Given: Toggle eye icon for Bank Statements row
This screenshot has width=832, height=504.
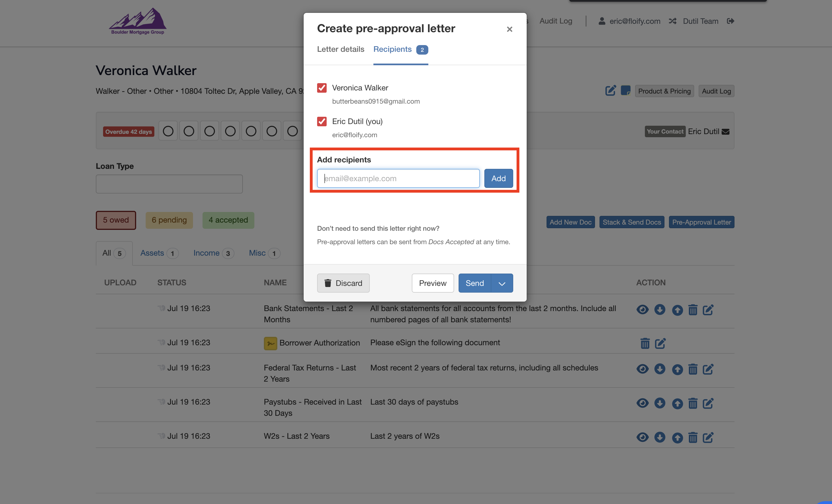Looking at the screenshot, I should tap(642, 310).
